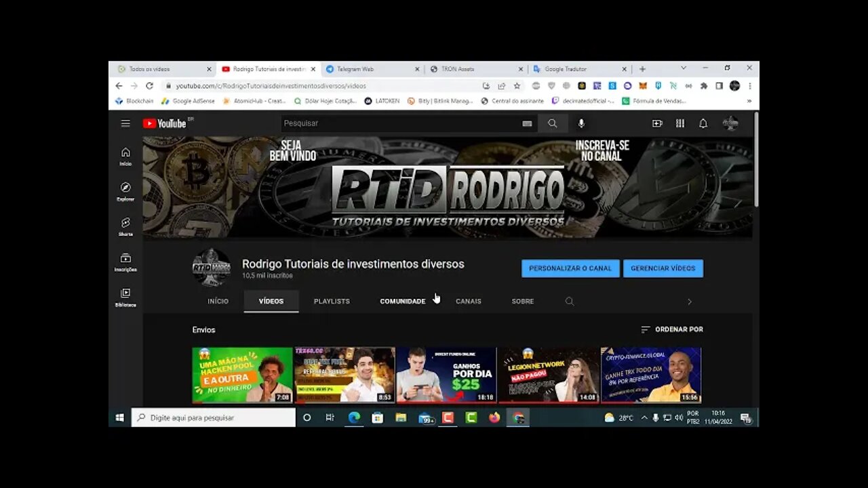
Task: Open Inscrições in the sidebar
Action: click(125, 262)
